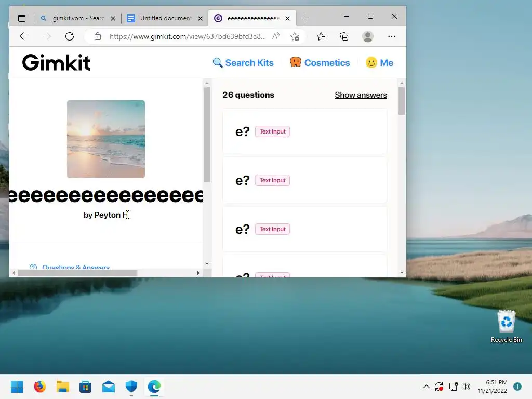Click Show answers
532x399 pixels.
(361, 95)
